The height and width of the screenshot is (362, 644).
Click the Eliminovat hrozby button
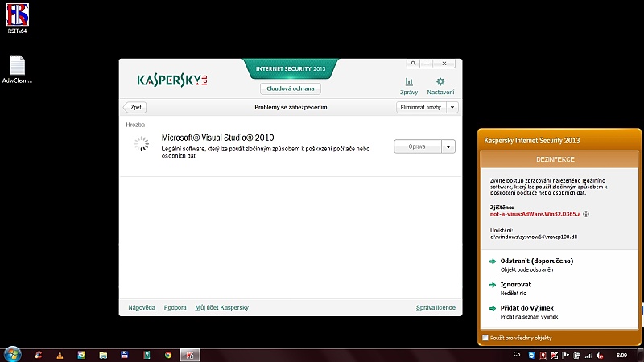[x=421, y=107]
